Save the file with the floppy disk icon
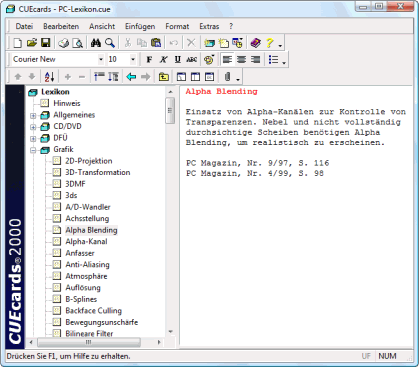Screen dimensions: 419x367 pyautogui.click(x=46, y=43)
